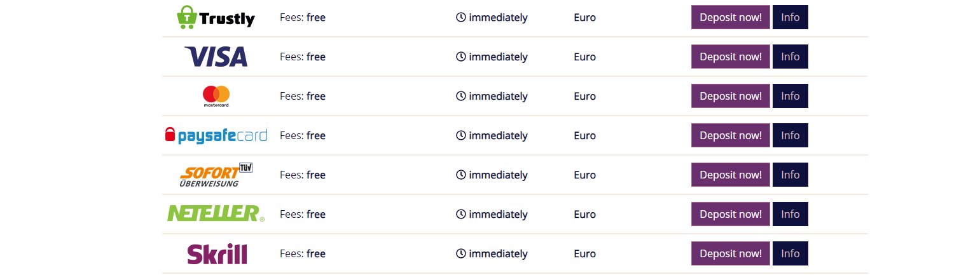Click Deposit now! for Trustly
Screen dimensions: 980x275
(731, 17)
